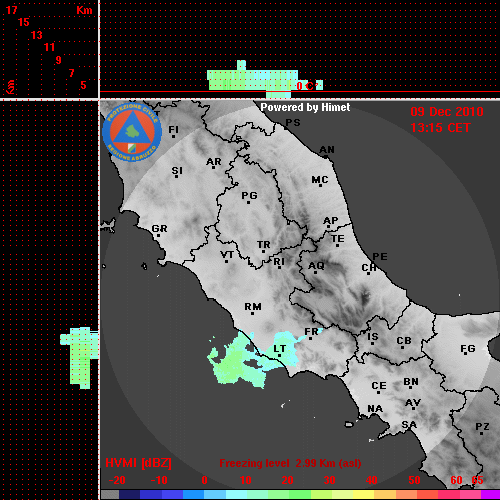Click the 'Powered by Himet' caption
The height and width of the screenshot is (500, 500).
(x=305, y=107)
